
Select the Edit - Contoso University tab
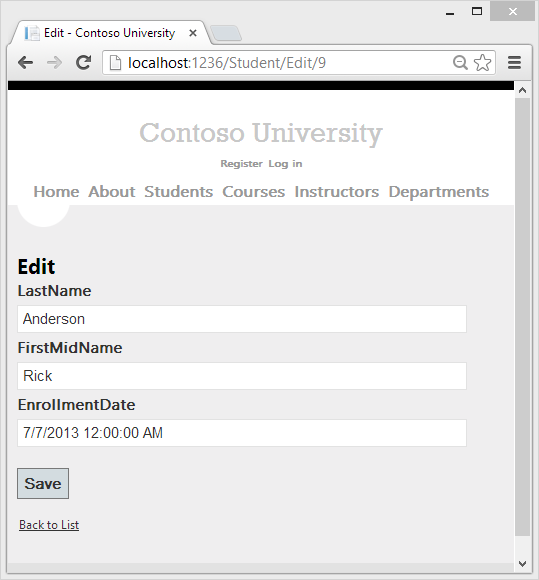(x=109, y=33)
